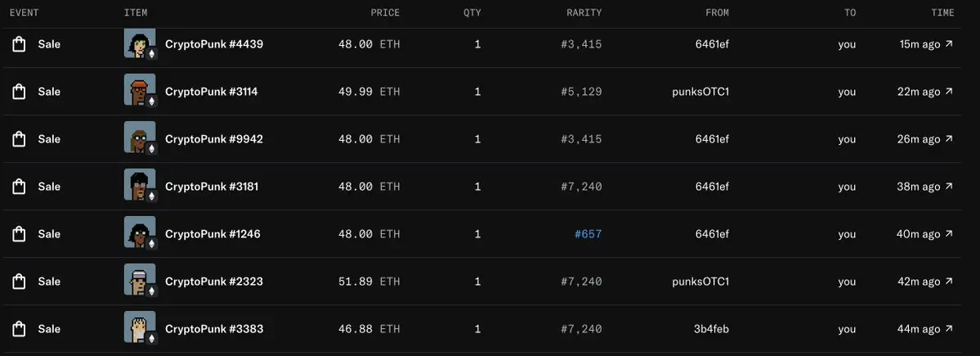Click the TIME column header
This screenshot has width=980, height=356.
point(942,12)
